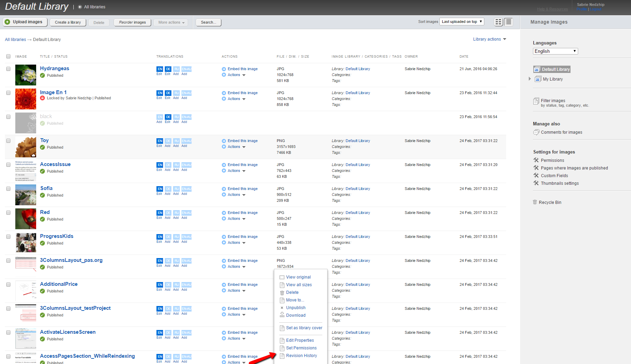This screenshot has width=631, height=364.
Task: Check the Image En 1 row checkbox
Action: tap(8, 93)
